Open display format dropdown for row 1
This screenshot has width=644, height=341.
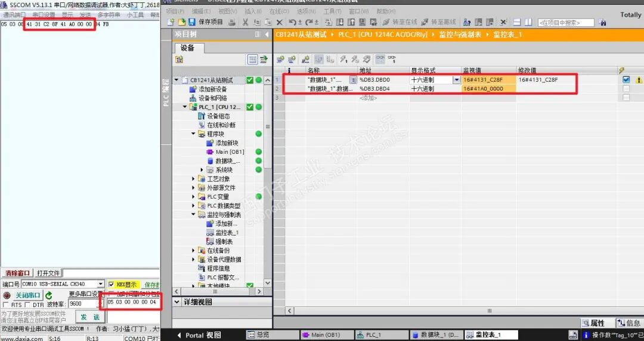tap(456, 80)
